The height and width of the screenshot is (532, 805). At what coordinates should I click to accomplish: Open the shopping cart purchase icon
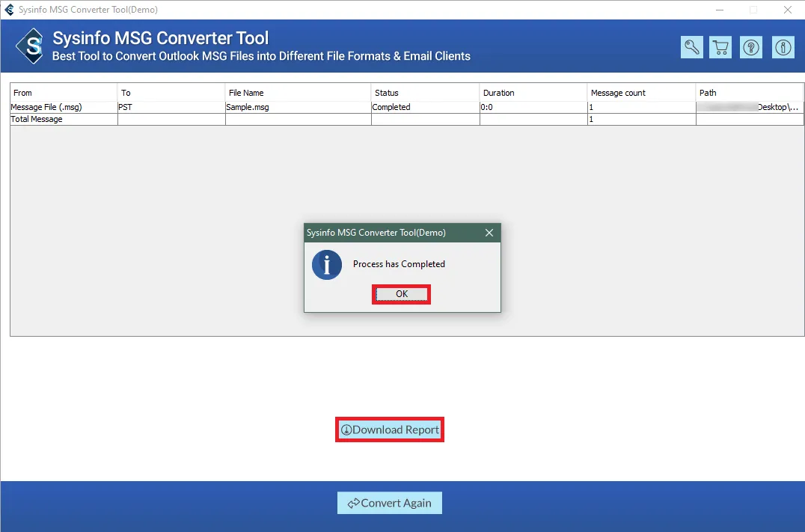tap(721, 47)
